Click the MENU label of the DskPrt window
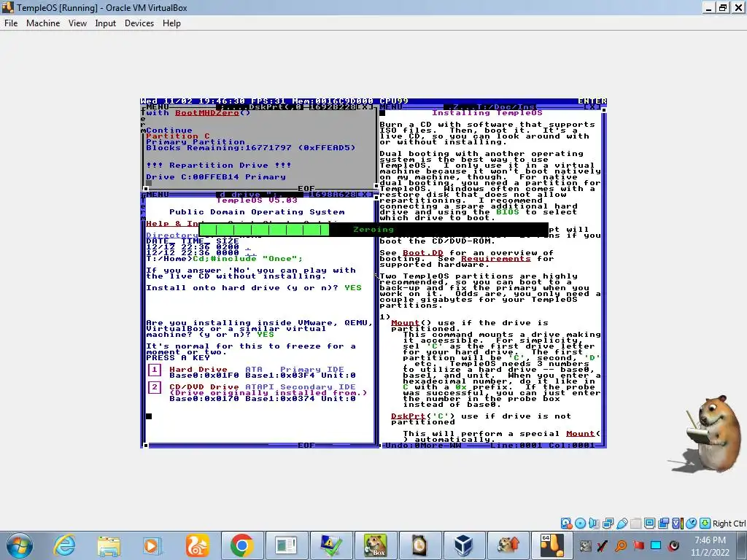This screenshot has height=560, width=747. point(158,106)
